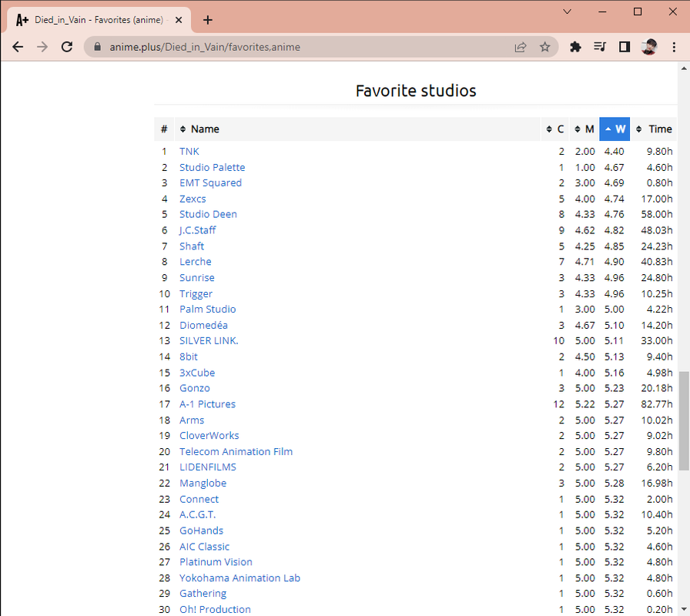Open the Connect studio link

click(199, 500)
